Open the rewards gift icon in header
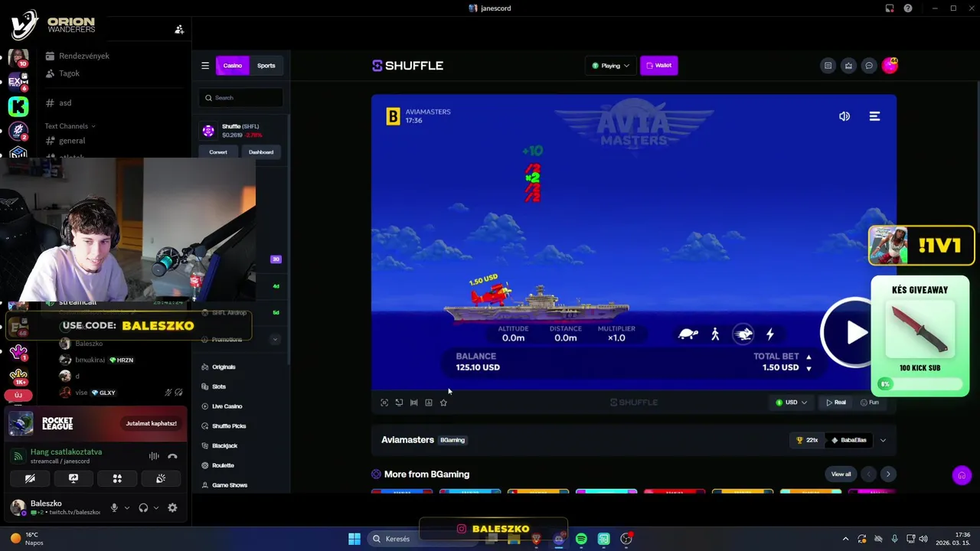The image size is (980, 551). (x=848, y=66)
